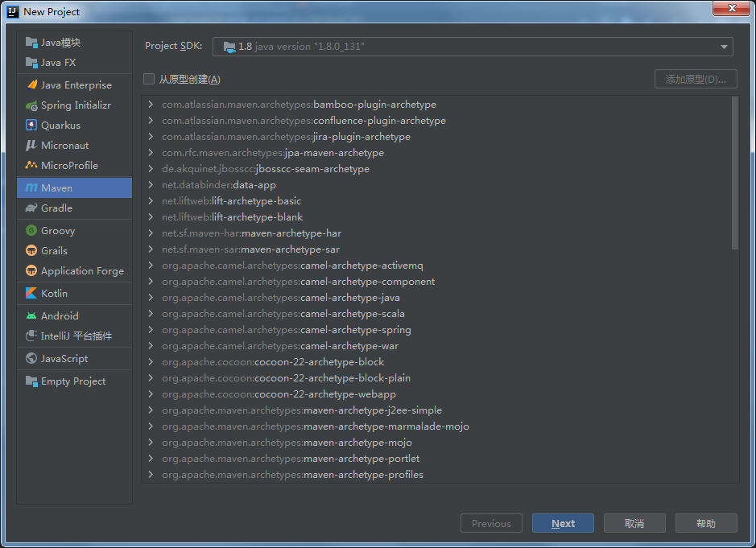Open help with 帮助 button

[x=706, y=523]
